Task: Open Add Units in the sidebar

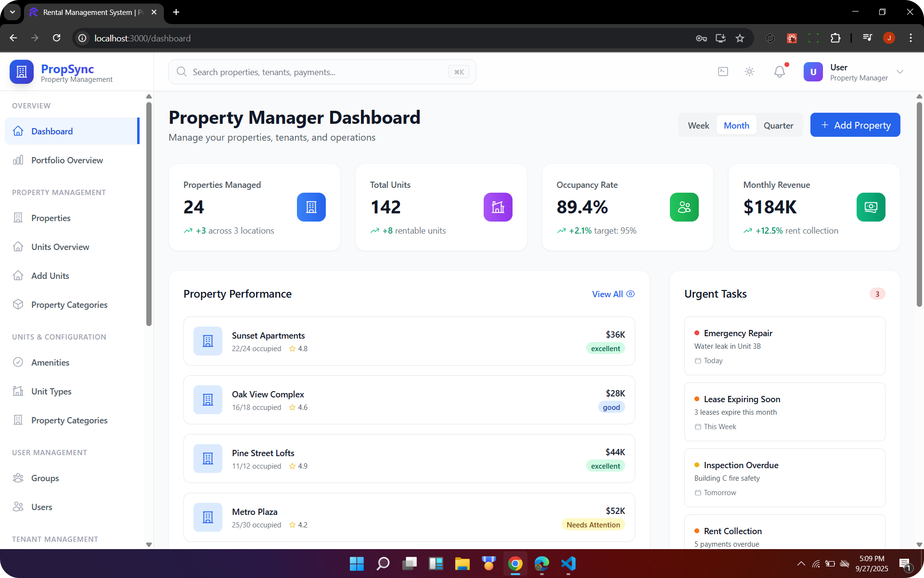Action: [72, 276]
